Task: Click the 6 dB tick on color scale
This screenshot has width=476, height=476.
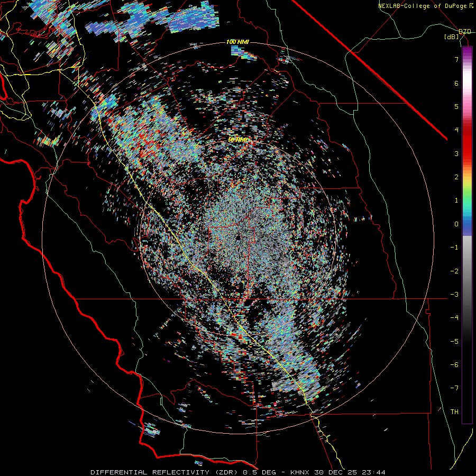Action: [456, 83]
